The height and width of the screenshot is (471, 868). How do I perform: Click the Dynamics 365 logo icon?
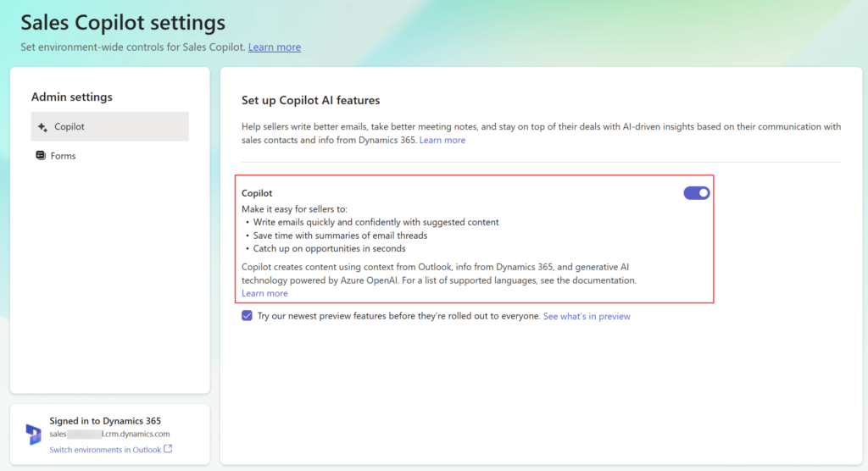tap(33, 435)
